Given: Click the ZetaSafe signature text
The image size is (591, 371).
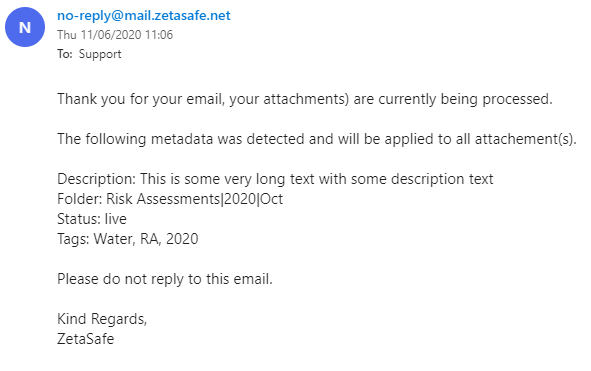Looking at the screenshot, I should click(85, 339).
